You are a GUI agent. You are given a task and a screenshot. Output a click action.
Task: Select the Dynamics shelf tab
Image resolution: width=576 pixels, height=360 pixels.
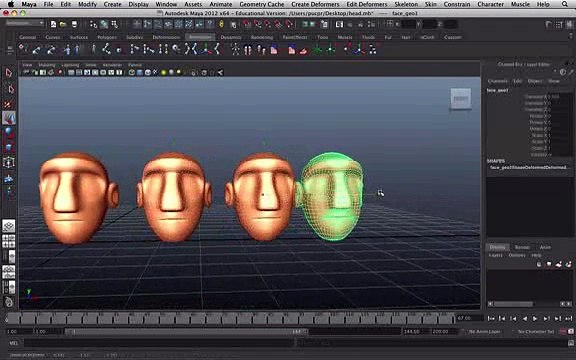pyautogui.click(x=231, y=37)
